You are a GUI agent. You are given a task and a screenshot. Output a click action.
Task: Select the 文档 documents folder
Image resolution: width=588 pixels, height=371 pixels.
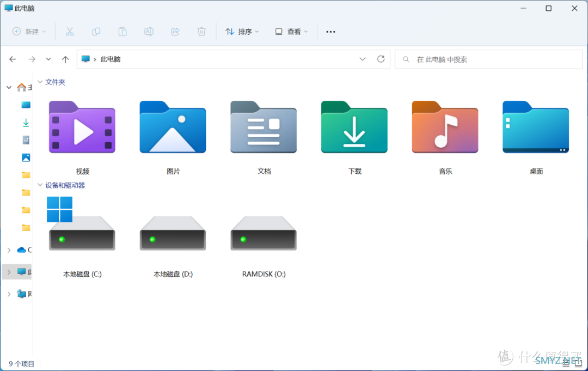click(x=264, y=138)
